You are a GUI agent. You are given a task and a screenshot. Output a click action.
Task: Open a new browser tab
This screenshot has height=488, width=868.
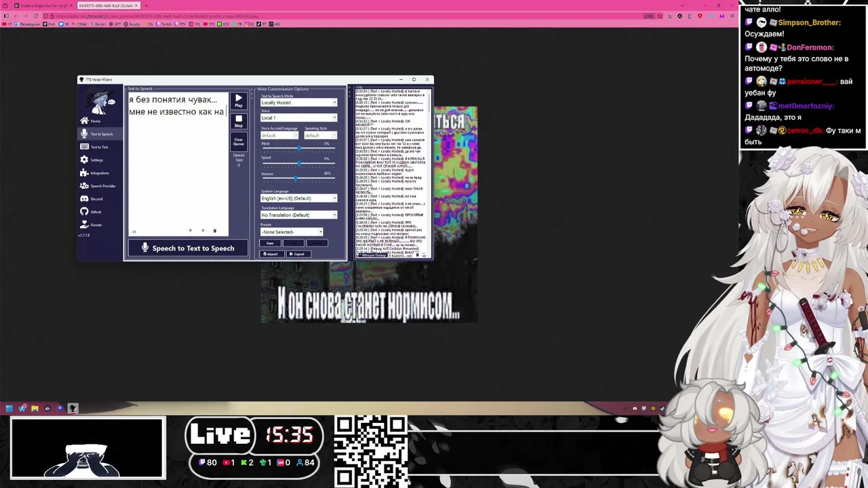(146, 5)
